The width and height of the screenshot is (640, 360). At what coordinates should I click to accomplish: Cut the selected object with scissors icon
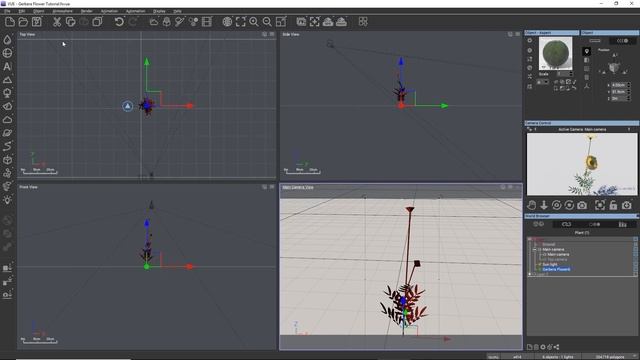click(x=57, y=22)
